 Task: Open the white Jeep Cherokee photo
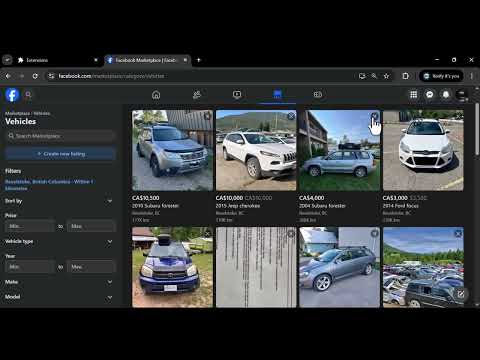(256, 150)
